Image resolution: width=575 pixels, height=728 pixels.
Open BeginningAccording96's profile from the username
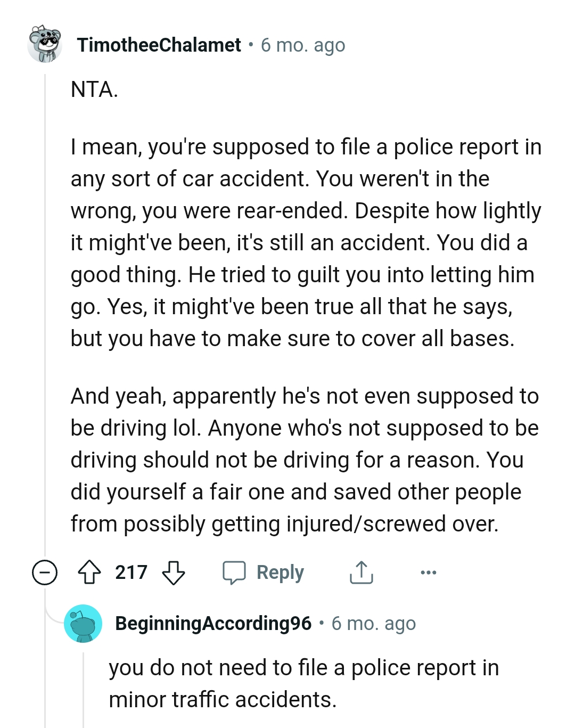click(x=212, y=624)
